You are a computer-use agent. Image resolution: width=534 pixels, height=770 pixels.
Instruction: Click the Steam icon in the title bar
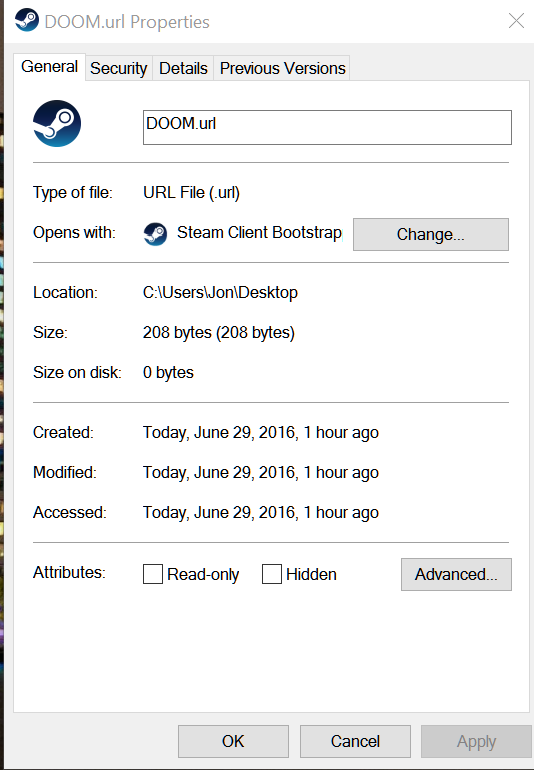[27, 20]
